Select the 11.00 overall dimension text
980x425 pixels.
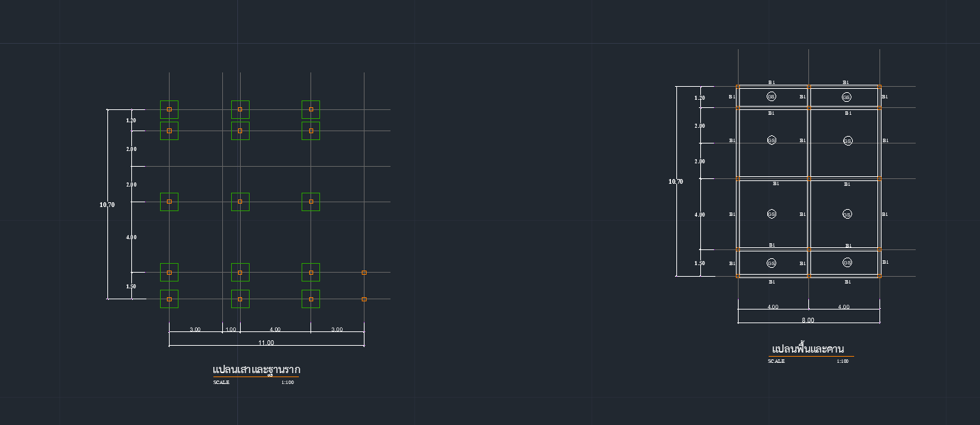coord(266,343)
